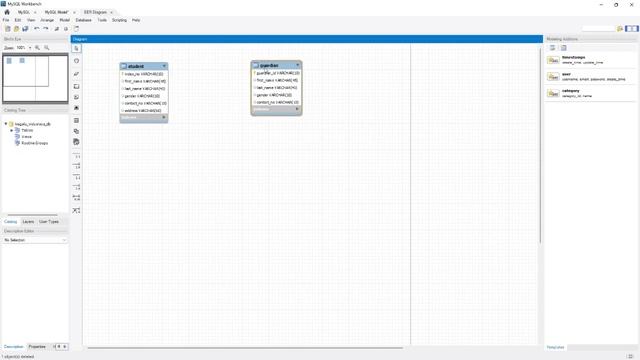Toggle the sidebar panel visibility buttons
The width and height of the screenshot is (640, 360).
pos(632,29)
